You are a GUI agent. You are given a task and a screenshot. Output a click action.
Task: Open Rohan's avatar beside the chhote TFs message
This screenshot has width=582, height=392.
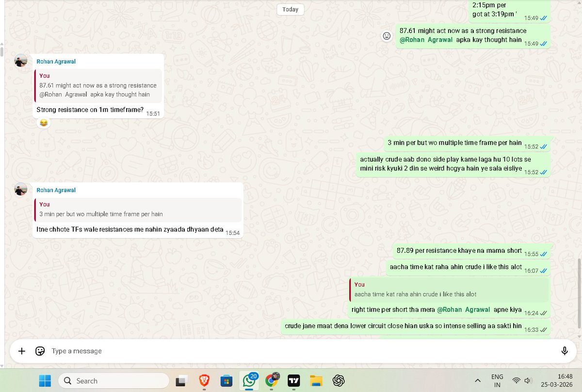[21, 190]
